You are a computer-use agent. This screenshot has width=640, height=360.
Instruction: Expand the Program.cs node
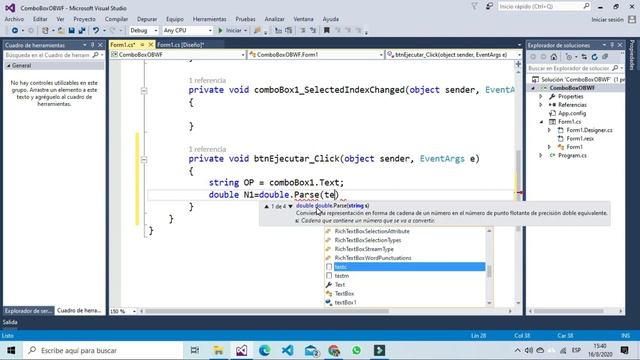(x=541, y=156)
